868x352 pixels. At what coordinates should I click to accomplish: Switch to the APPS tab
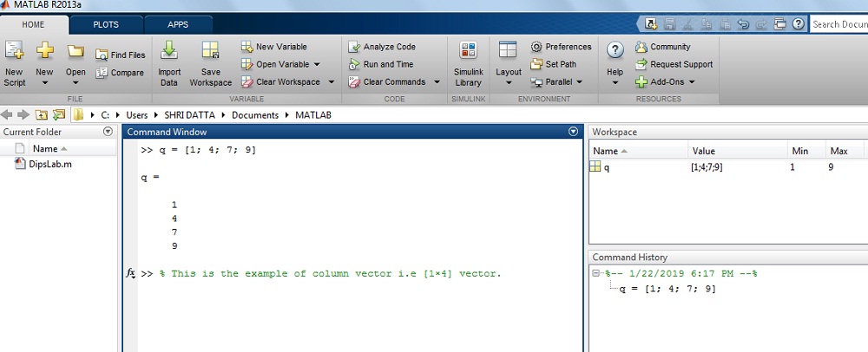tap(178, 24)
